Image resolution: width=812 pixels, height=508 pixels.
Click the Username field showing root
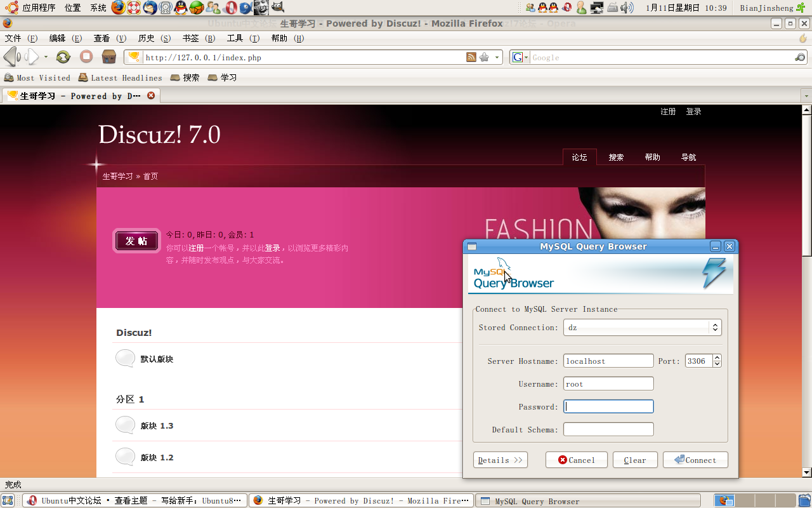608,384
